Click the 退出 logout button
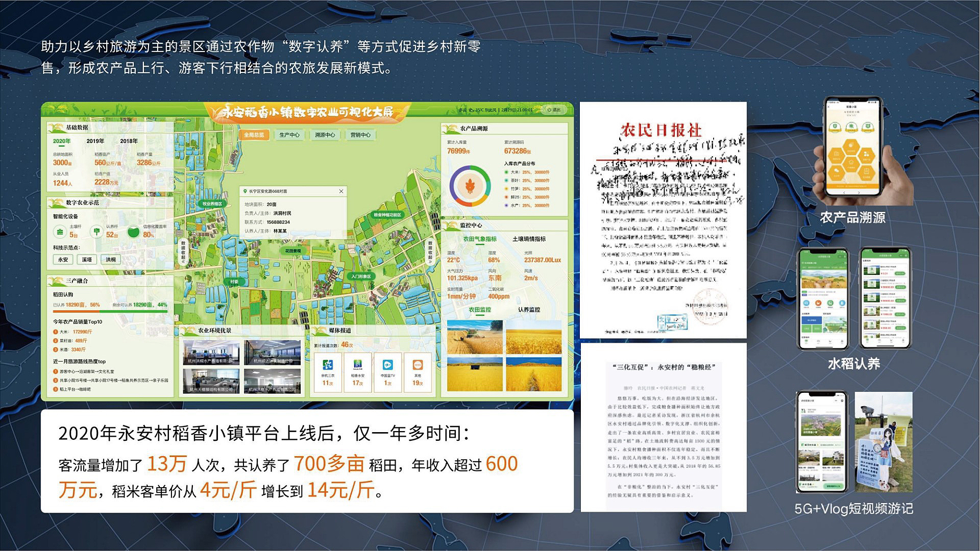980x551 pixels. [554, 110]
